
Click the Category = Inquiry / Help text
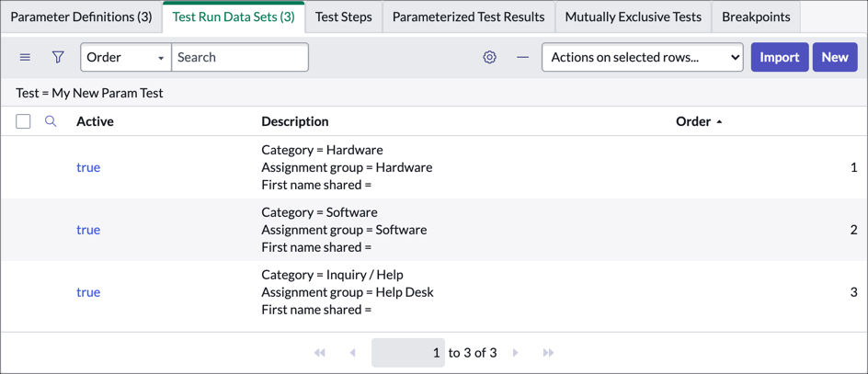coord(333,275)
